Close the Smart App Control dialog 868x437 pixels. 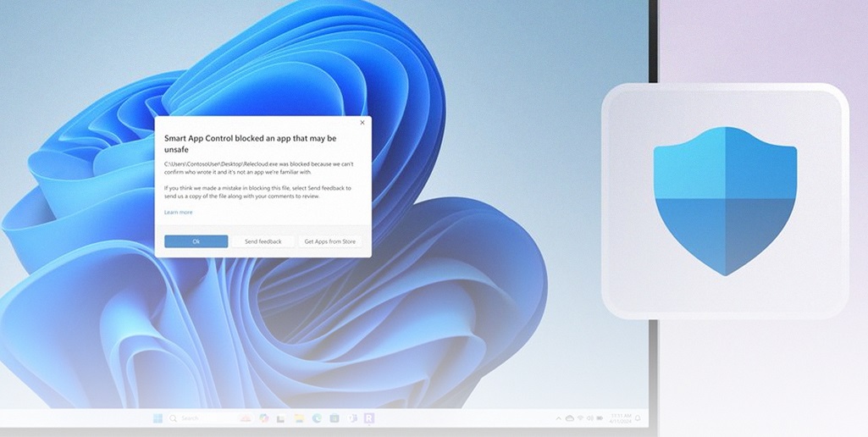(362, 123)
